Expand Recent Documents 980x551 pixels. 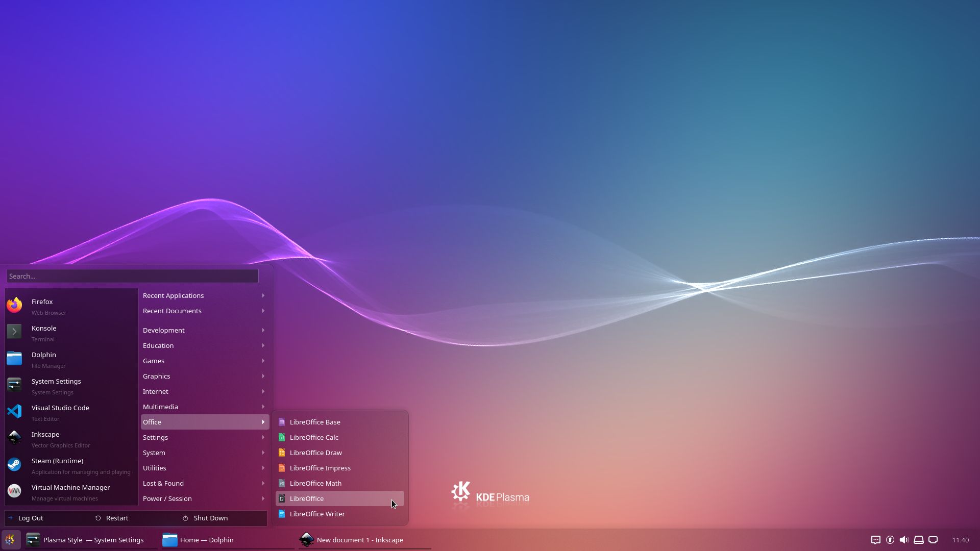click(171, 311)
